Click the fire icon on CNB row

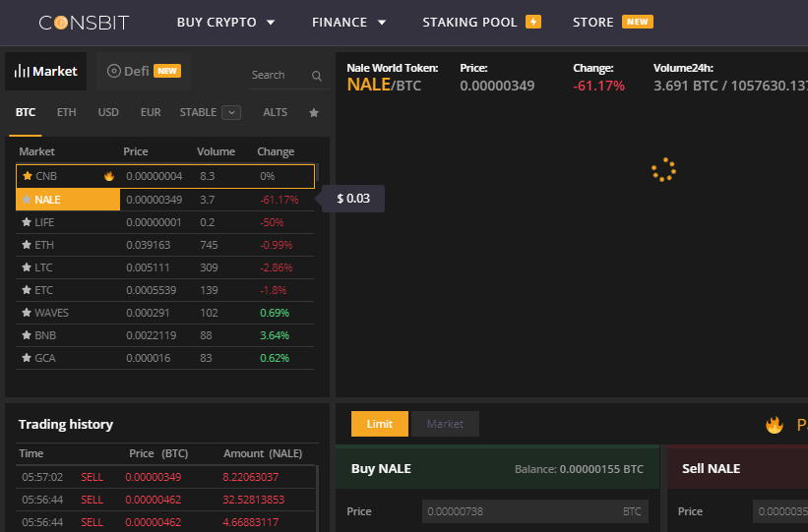coord(109,176)
